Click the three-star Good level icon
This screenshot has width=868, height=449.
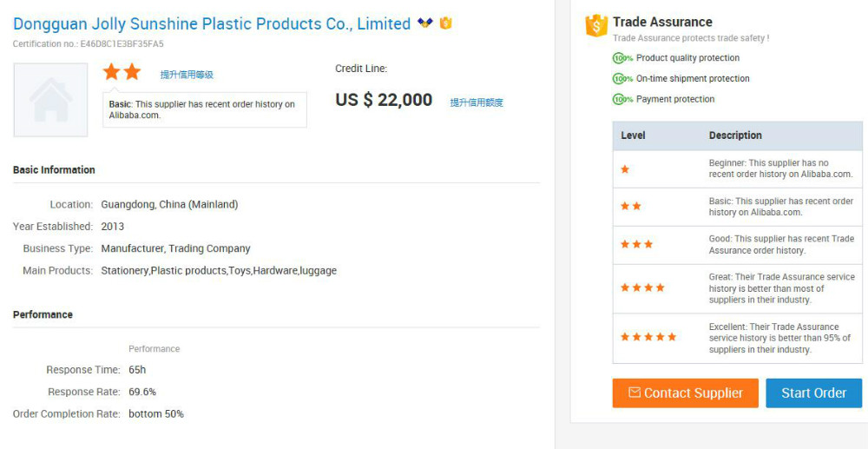pos(636,244)
